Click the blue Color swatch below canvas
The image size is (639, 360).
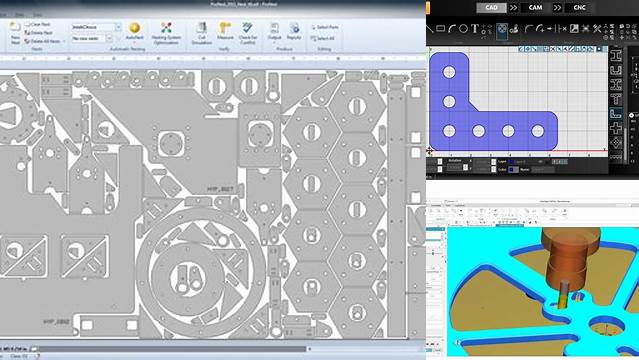[512, 169]
